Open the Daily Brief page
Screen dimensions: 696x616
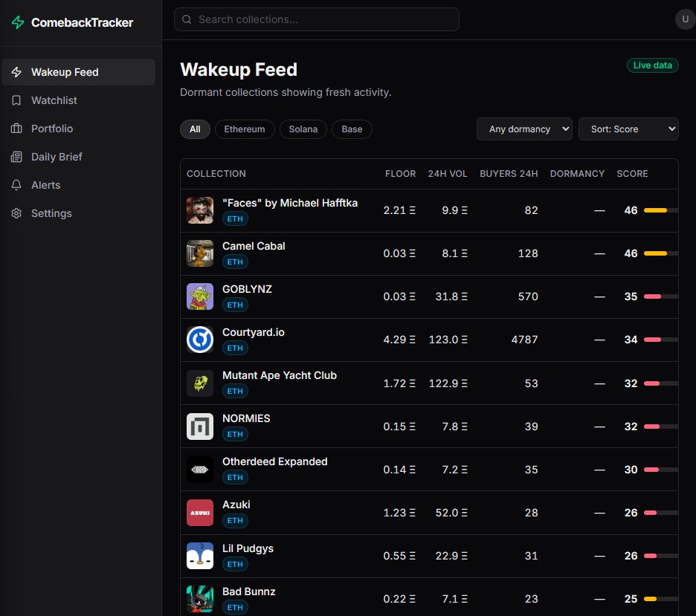79,157
